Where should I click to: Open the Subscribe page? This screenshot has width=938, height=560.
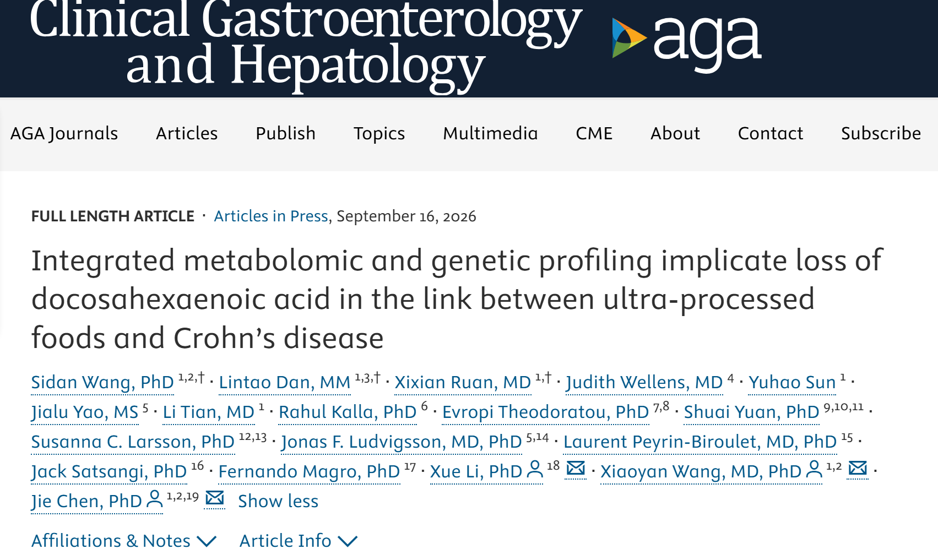point(881,134)
